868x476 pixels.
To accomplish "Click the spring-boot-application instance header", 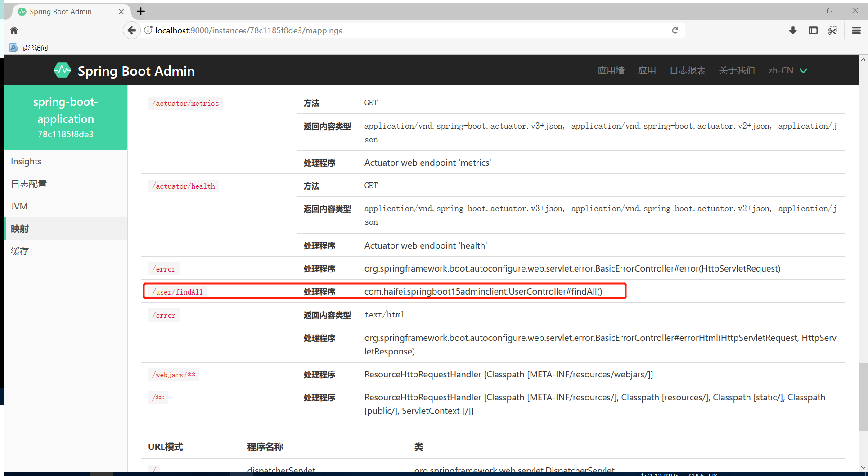I will point(66,117).
